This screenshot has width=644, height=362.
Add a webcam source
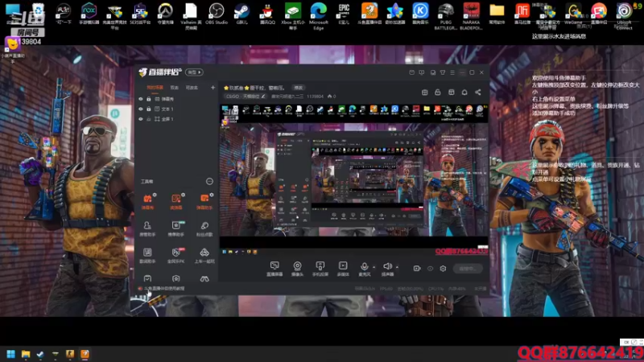(297, 269)
